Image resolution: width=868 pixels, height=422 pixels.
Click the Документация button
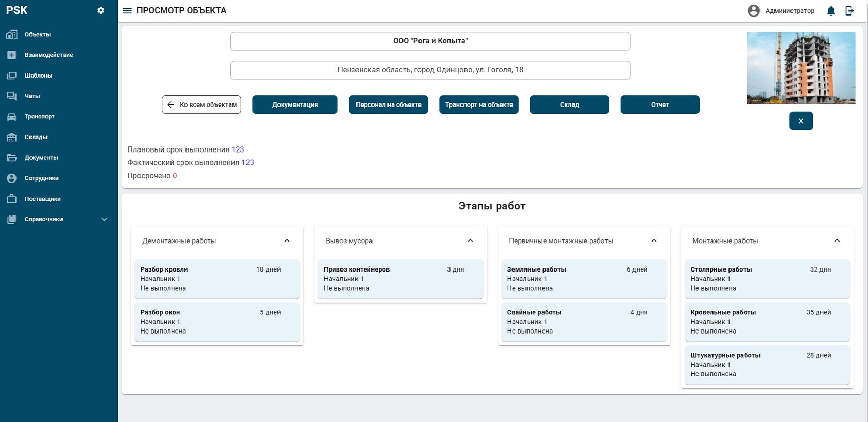295,104
